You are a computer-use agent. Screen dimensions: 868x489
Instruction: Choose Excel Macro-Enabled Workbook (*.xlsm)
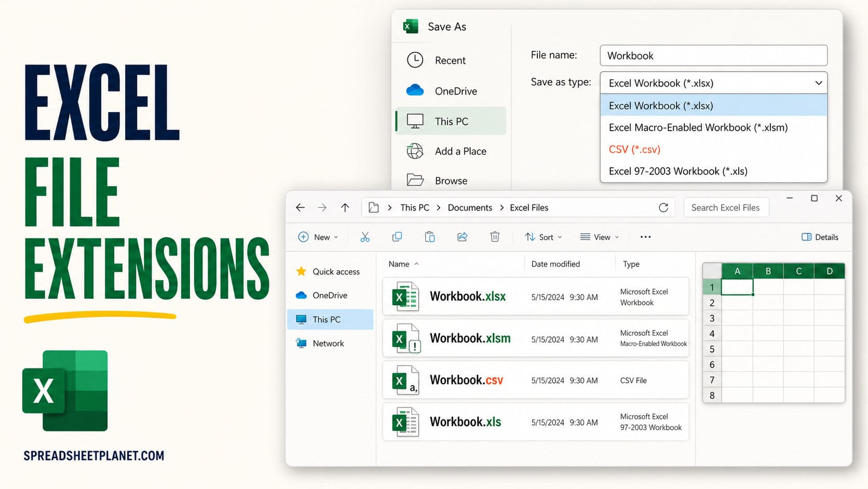(x=713, y=127)
